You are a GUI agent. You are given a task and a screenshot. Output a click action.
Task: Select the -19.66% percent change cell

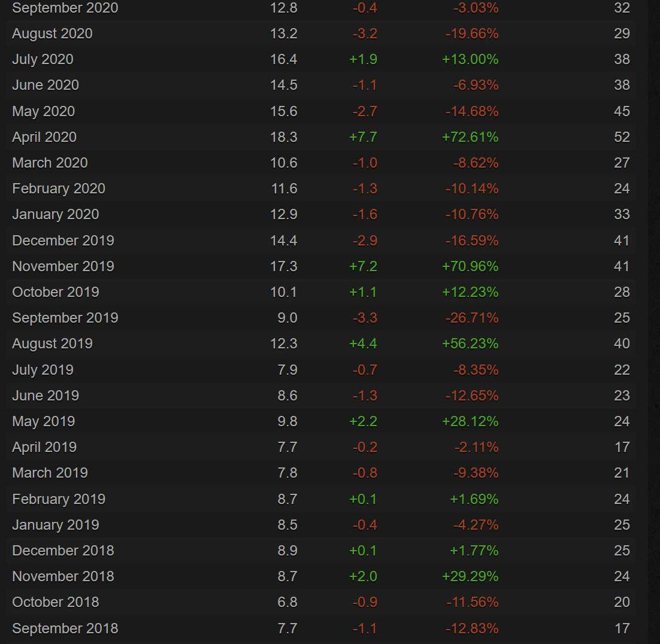coord(472,34)
